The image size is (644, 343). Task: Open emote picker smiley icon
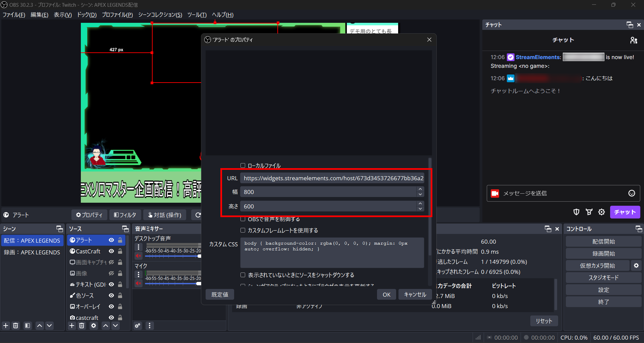tap(632, 193)
